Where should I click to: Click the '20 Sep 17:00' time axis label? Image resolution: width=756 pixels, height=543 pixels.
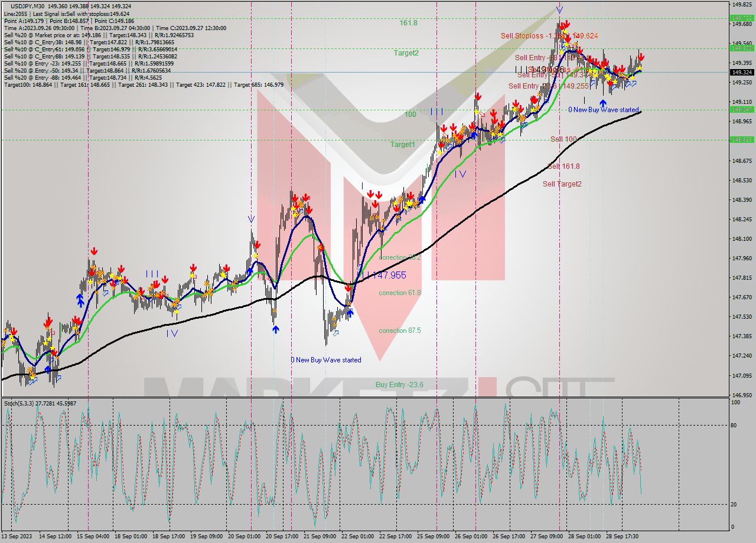(282, 537)
